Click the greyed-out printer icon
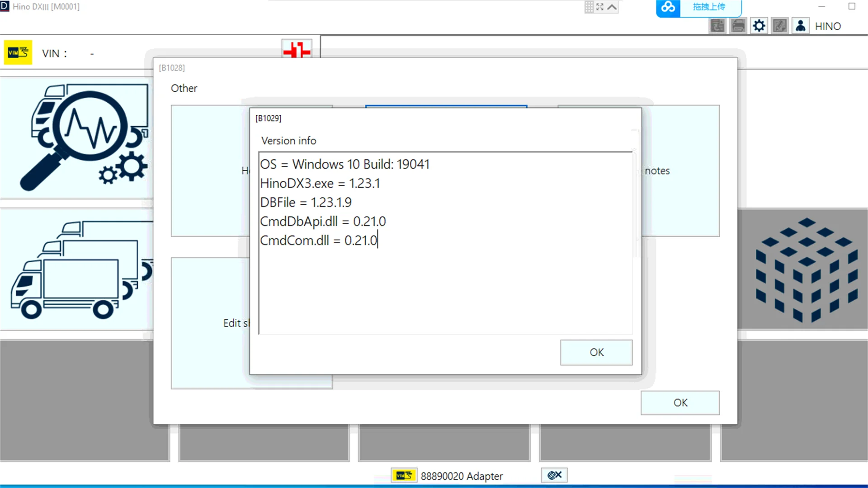This screenshot has height=488, width=868. pyautogui.click(x=738, y=26)
